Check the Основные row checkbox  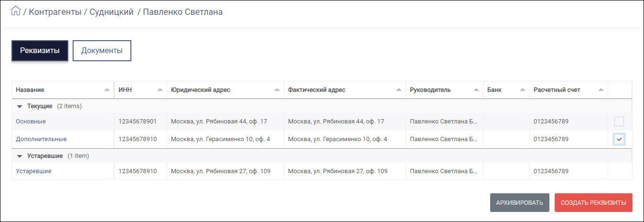pyautogui.click(x=619, y=122)
